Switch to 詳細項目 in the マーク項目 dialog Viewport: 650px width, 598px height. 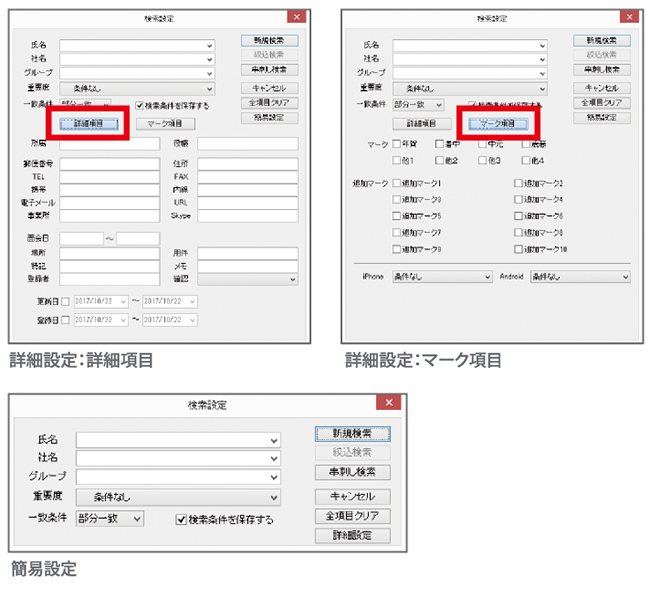[422, 123]
